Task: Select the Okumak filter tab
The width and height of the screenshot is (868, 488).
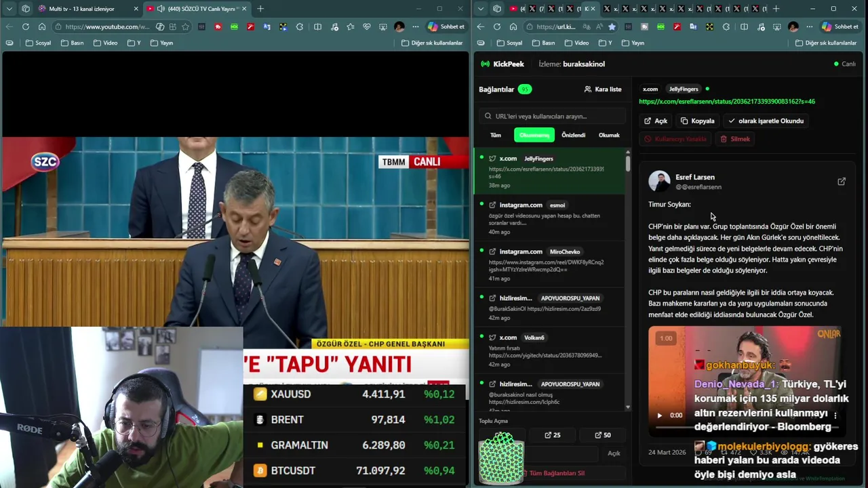Action: (609, 135)
